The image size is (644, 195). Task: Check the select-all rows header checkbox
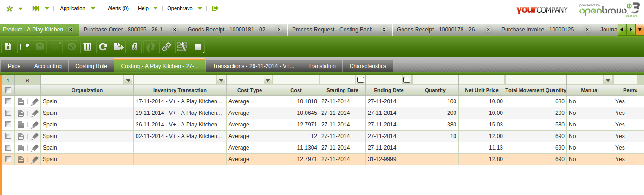pyautogui.click(x=8, y=90)
